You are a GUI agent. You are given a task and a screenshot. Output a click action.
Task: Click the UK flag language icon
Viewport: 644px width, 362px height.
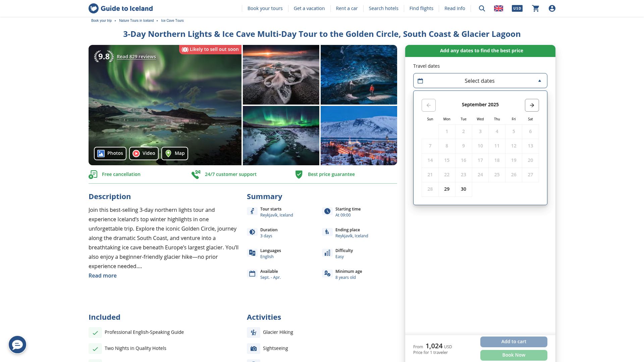point(498,8)
